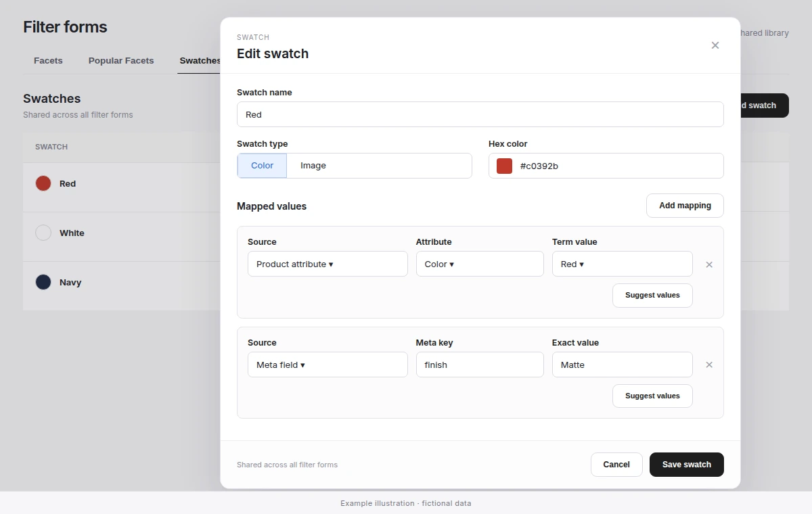This screenshot has width=812, height=514.
Task: Select the Navy row in Swatches list
Action: click(x=122, y=286)
